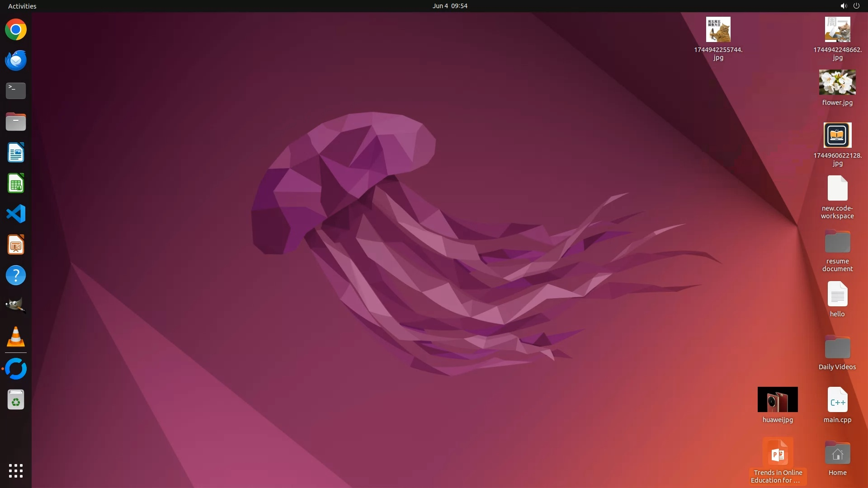Screen dimensions: 868x488
Task: Click the volume indicator icon
Action: point(843,6)
